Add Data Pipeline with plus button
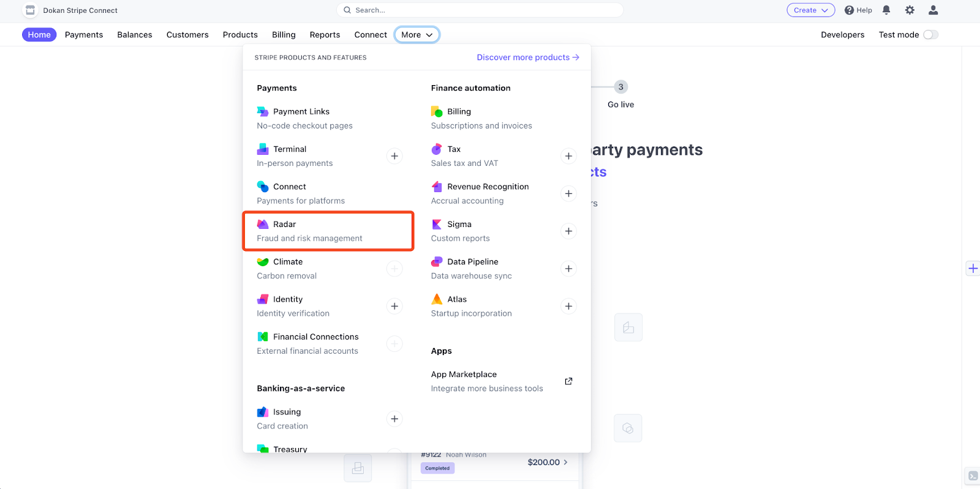The width and height of the screenshot is (980, 489). 568,269
